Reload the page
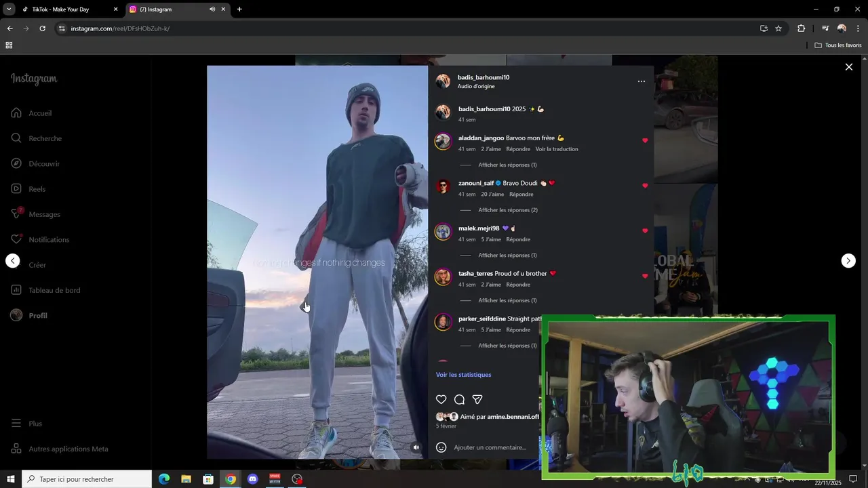 [x=42, y=28]
